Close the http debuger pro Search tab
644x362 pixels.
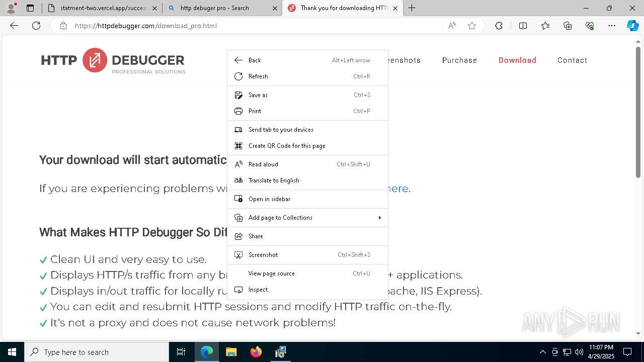[x=275, y=8]
